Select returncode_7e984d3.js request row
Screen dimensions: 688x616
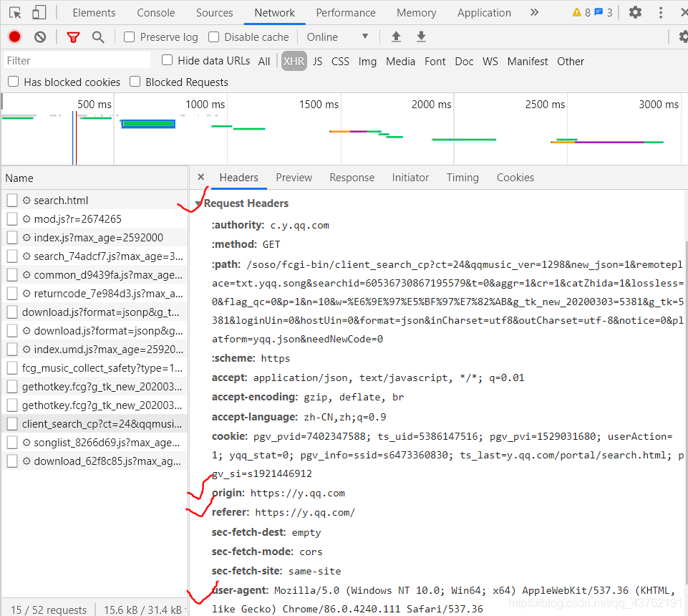(x=95, y=293)
